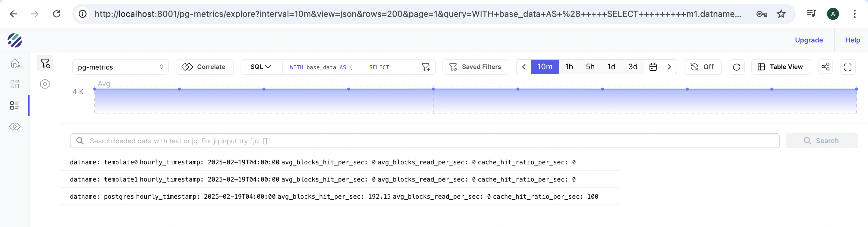Viewport: 868px width, 227px height.
Task: Choose the 3d time range tab
Action: pos(633,67)
